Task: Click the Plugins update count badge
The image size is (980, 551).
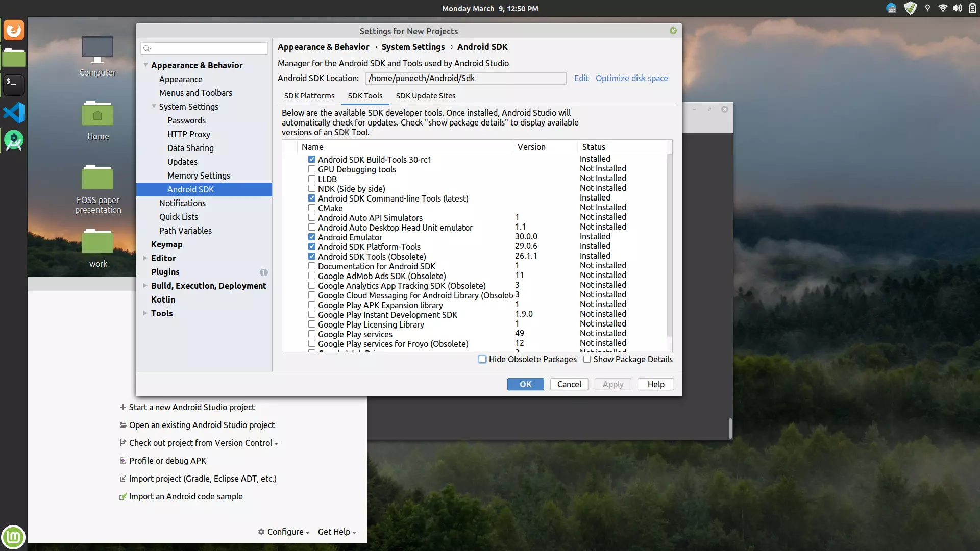Action: (x=263, y=272)
